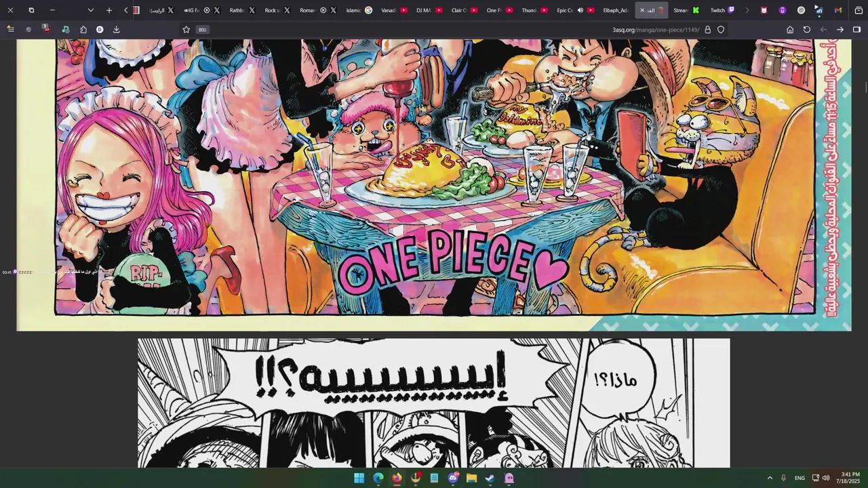
Task: Close the active manga tab
Action: coord(642,10)
